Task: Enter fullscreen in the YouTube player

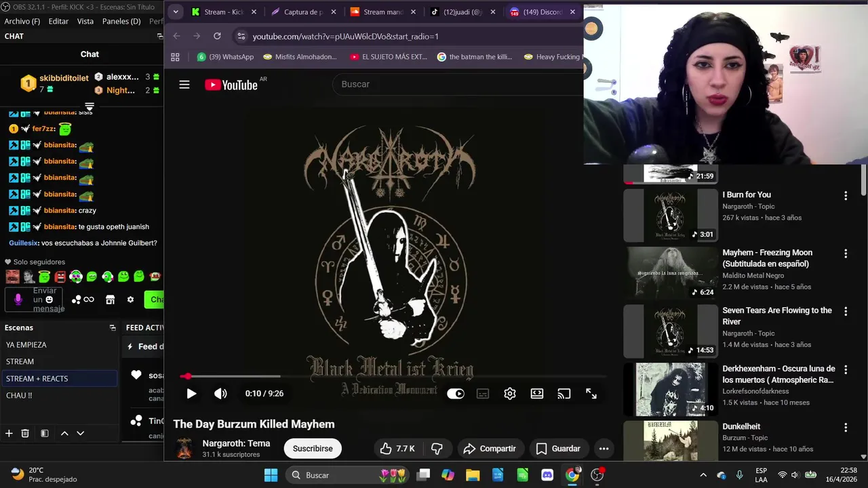Action: pos(591,394)
